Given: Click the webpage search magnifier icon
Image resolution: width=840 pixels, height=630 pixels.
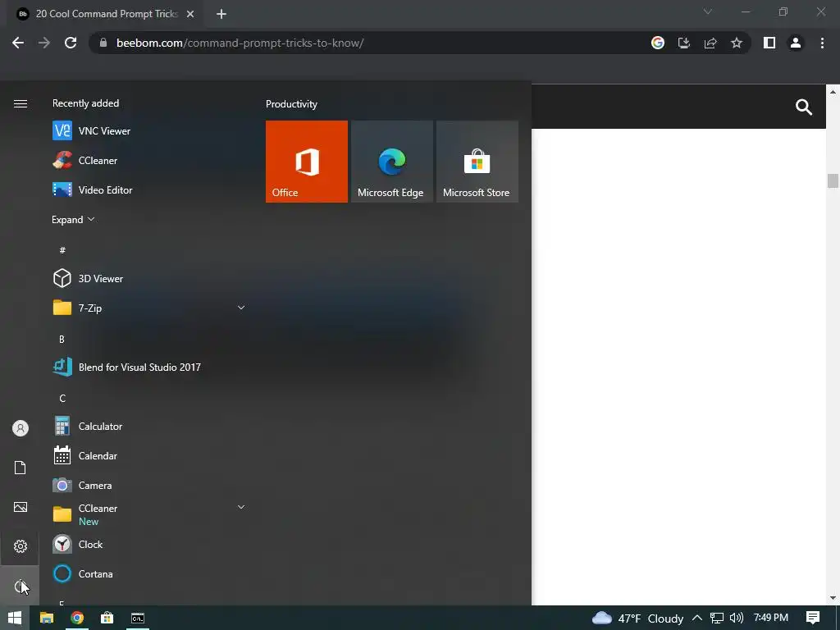Looking at the screenshot, I should 804,107.
